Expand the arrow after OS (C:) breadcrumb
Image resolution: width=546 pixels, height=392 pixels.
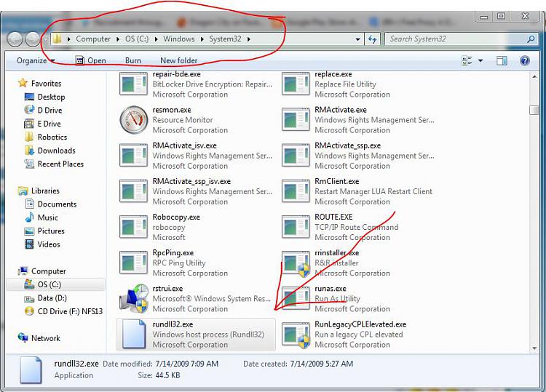tap(156, 39)
